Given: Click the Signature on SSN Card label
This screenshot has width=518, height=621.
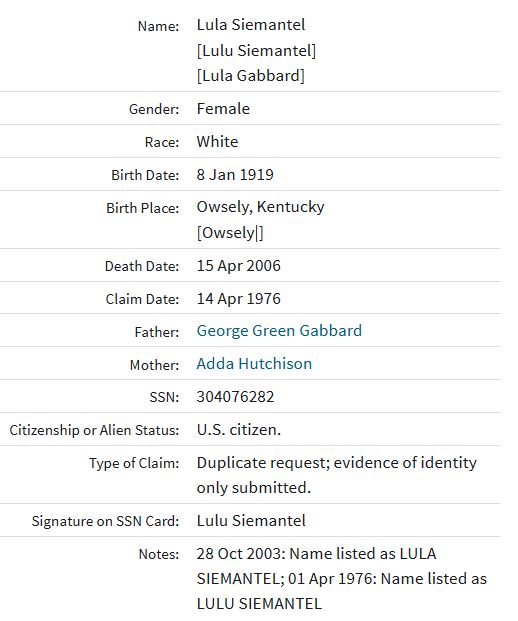Looking at the screenshot, I should 105,521.
